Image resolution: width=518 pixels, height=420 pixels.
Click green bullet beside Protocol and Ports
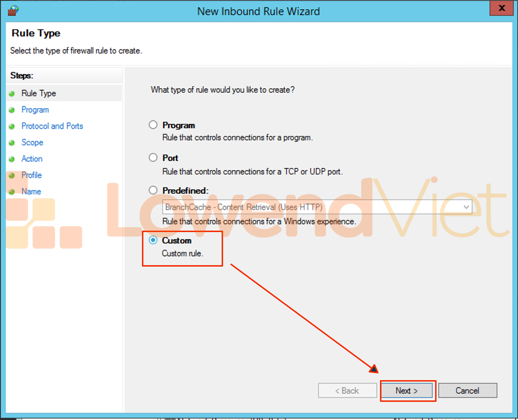tap(12, 126)
